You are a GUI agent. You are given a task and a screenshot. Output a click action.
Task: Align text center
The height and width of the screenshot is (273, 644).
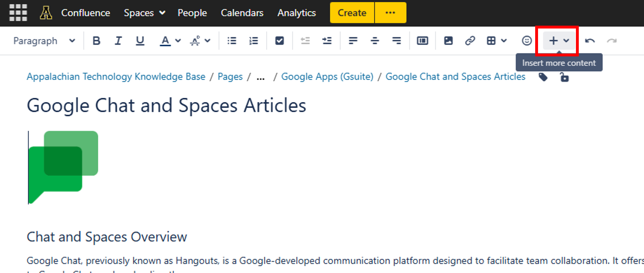375,41
